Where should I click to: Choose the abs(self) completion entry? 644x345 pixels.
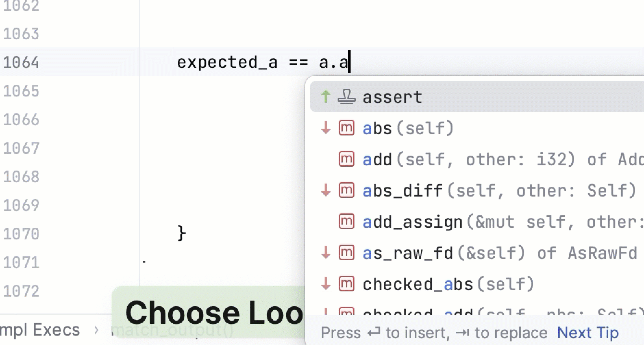408,128
